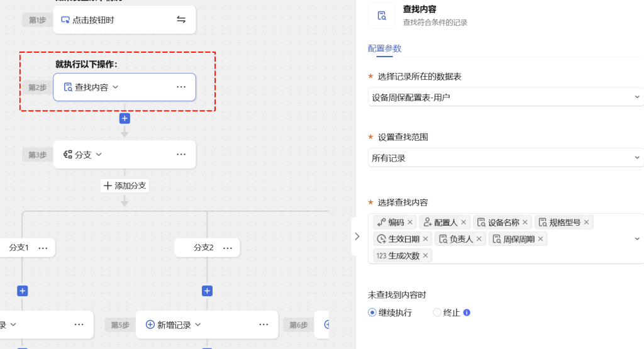Click the 第5步 新增记录 step card
Viewport: 644px width, 349px height.
207,324
